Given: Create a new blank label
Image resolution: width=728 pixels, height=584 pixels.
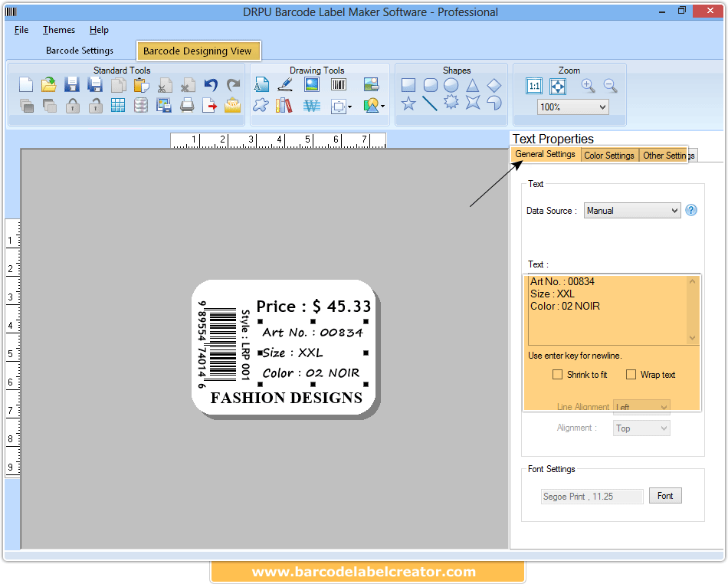Looking at the screenshot, I should pyautogui.click(x=26, y=85).
